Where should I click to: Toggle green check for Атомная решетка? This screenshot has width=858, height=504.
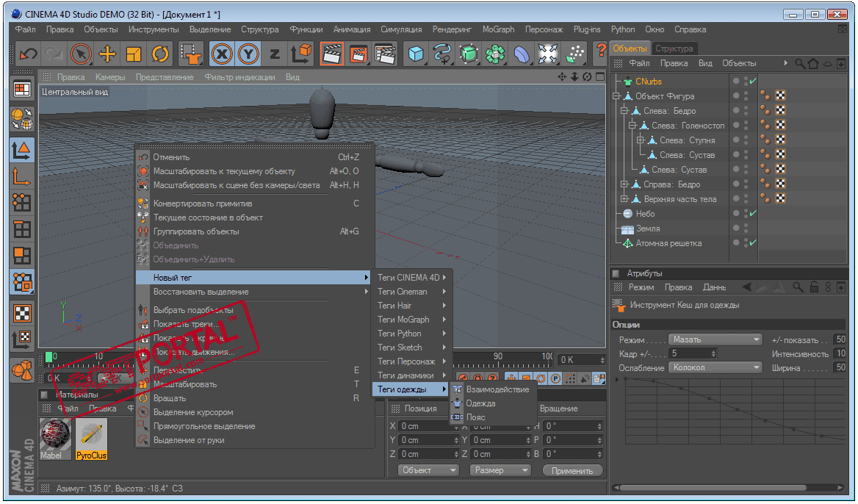(x=753, y=242)
